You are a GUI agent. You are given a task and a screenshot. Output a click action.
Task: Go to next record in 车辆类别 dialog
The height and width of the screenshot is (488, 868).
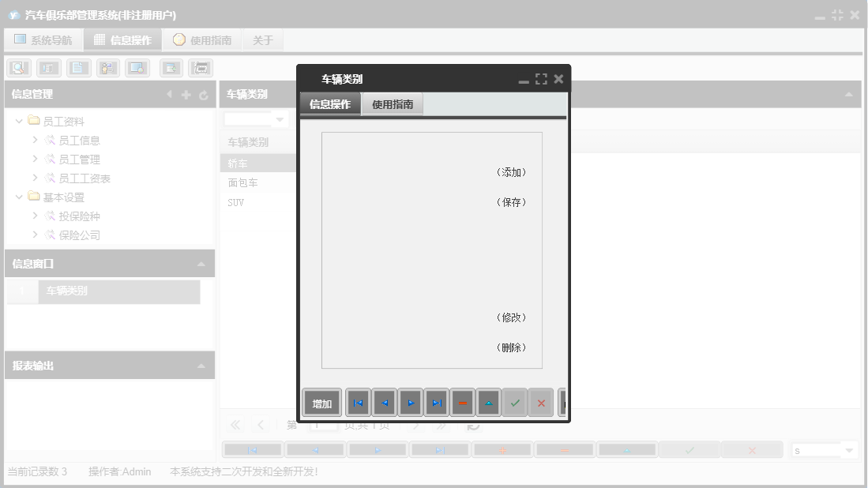tap(410, 403)
